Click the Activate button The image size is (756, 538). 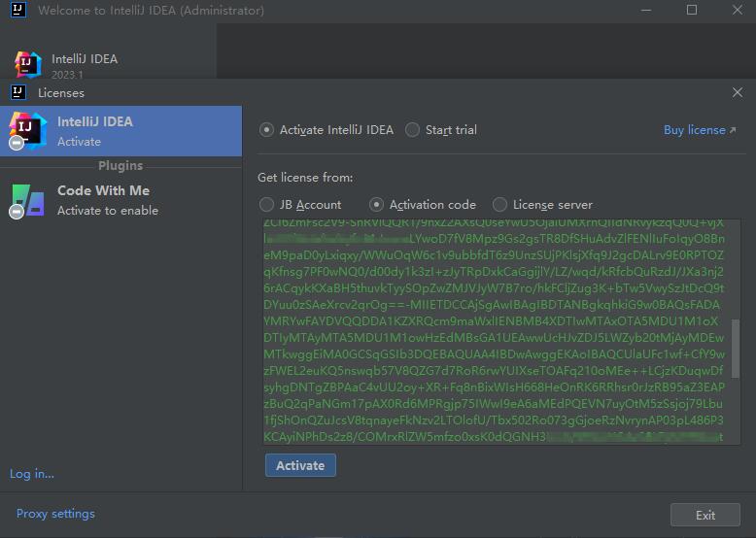300,465
